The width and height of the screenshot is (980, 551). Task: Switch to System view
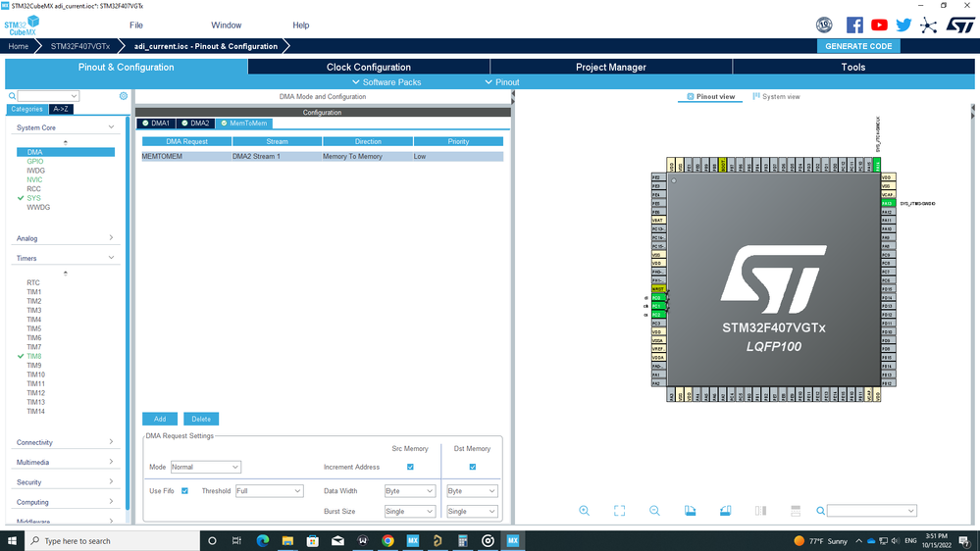[x=776, y=97]
